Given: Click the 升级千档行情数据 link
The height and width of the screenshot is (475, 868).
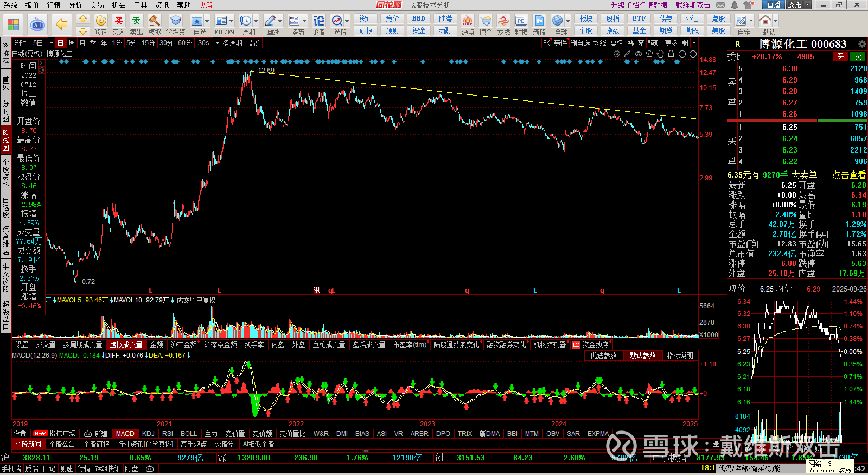Looking at the screenshot, I should pyautogui.click(x=639, y=5).
